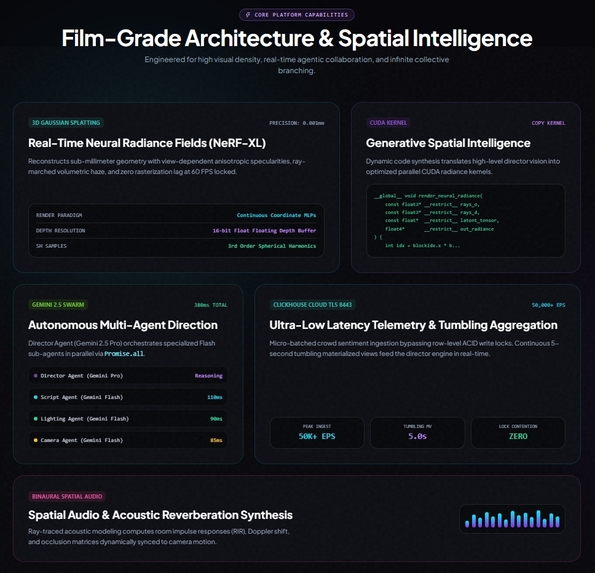The height and width of the screenshot is (573, 595).
Task: Click the purple dot beside Director Agent
Action: [x=36, y=376]
